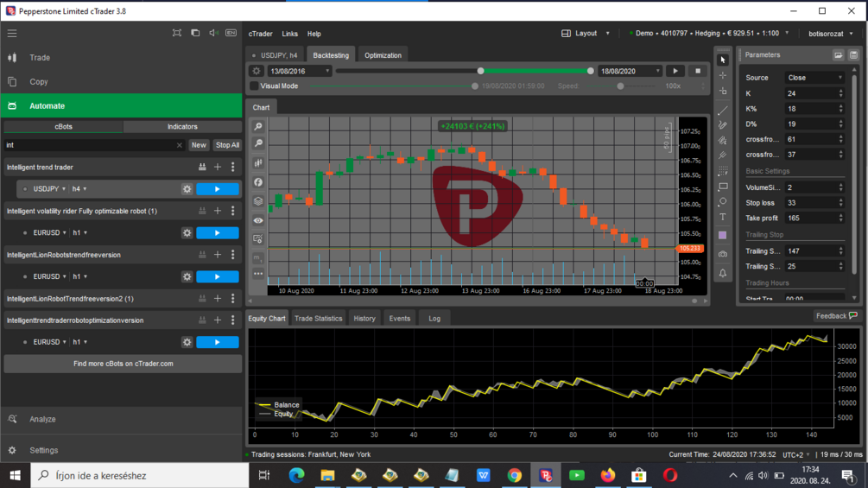The height and width of the screenshot is (488, 868).
Task: Open the Analyze section
Action: [x=121, y=420]
